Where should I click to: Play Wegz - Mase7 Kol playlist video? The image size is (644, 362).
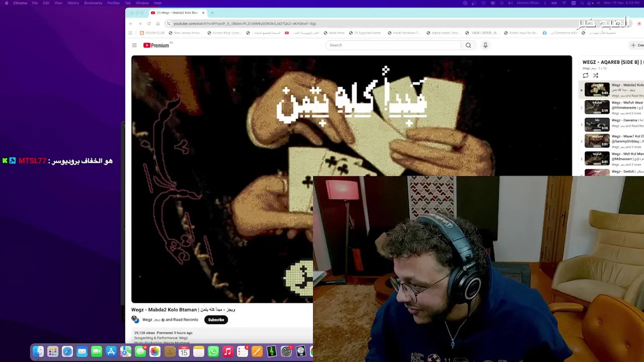coord(597,141)
